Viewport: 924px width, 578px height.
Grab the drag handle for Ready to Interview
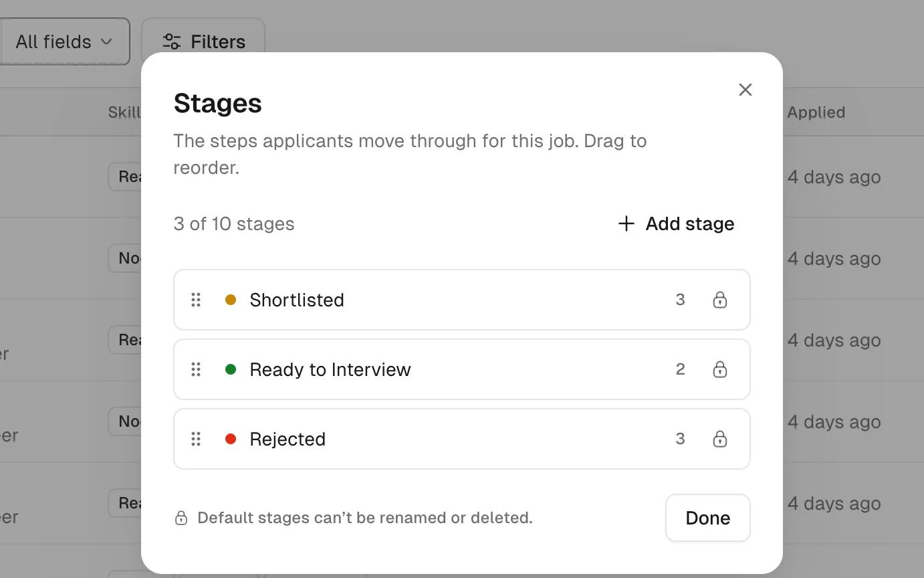(x=196, y=369)
